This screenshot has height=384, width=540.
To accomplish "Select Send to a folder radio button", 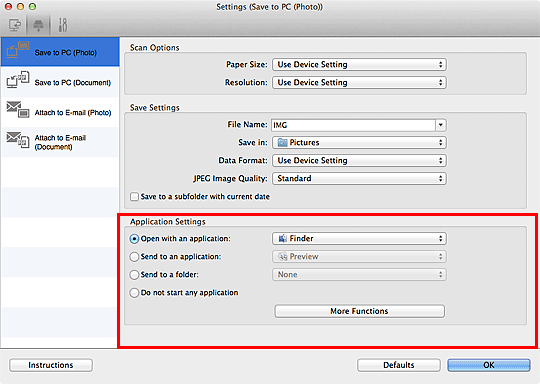I will pyautogui.click(x=134, y=274).
